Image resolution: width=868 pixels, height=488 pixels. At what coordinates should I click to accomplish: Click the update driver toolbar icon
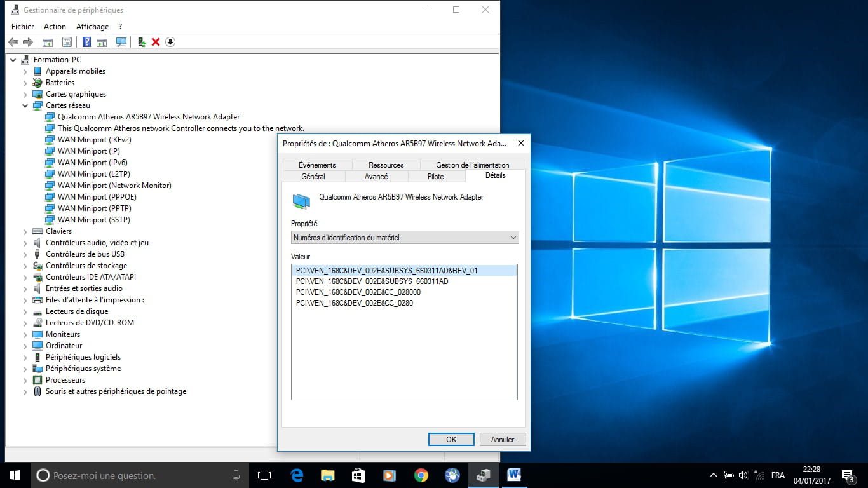coord(142,42)
